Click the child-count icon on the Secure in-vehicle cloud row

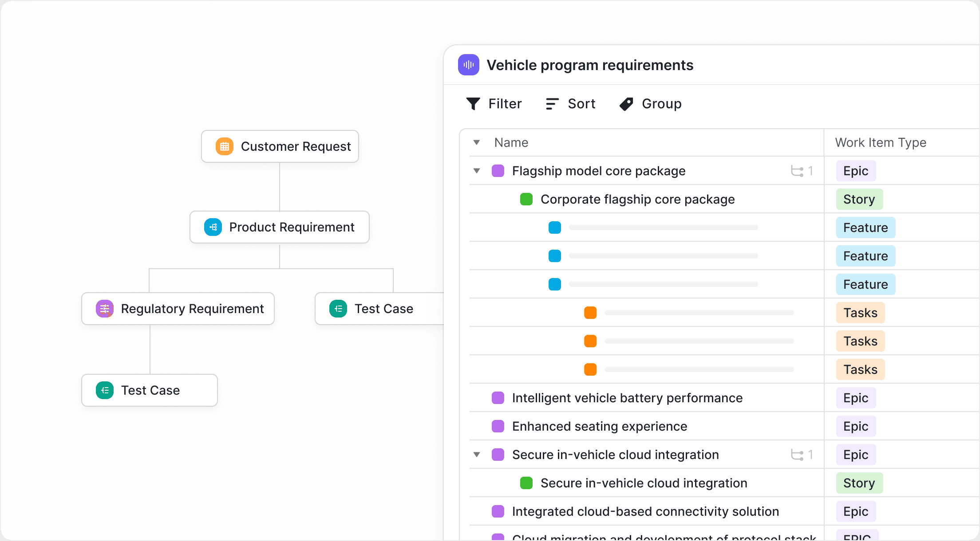click(797, 455)
